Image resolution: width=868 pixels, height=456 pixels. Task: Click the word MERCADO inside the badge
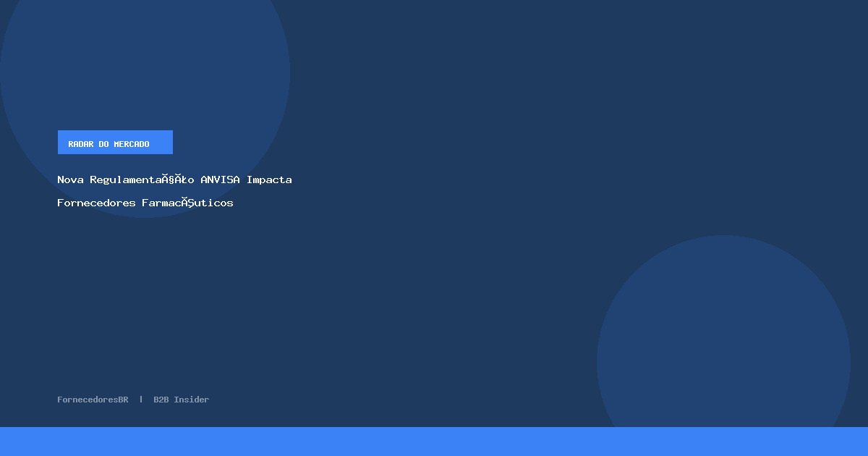coord(132,144)
